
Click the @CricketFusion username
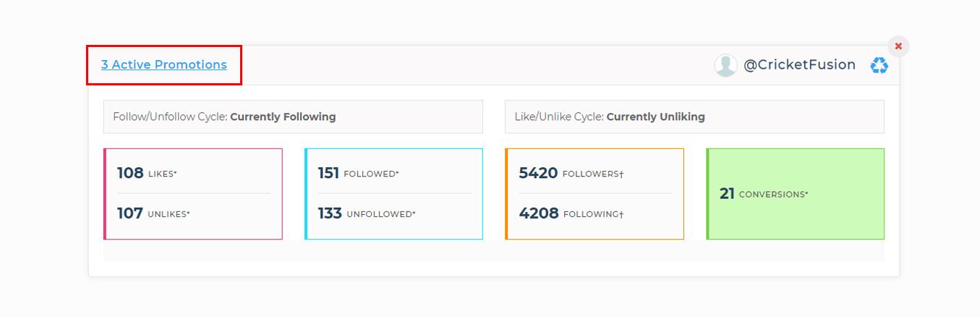pyautogui.click(x=799, y=65)
